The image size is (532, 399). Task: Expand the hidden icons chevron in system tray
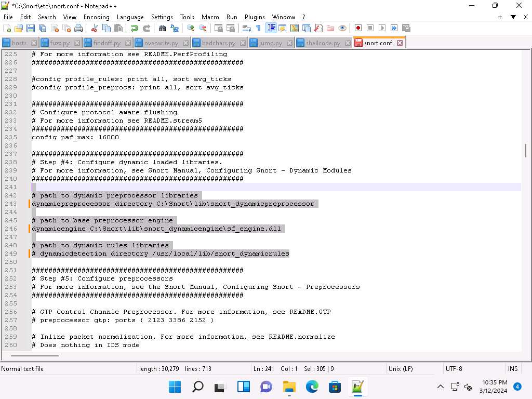tap(440, 387)
